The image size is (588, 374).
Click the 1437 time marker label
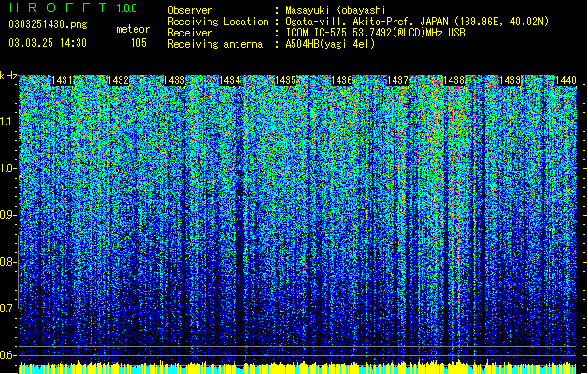(397, 80)
